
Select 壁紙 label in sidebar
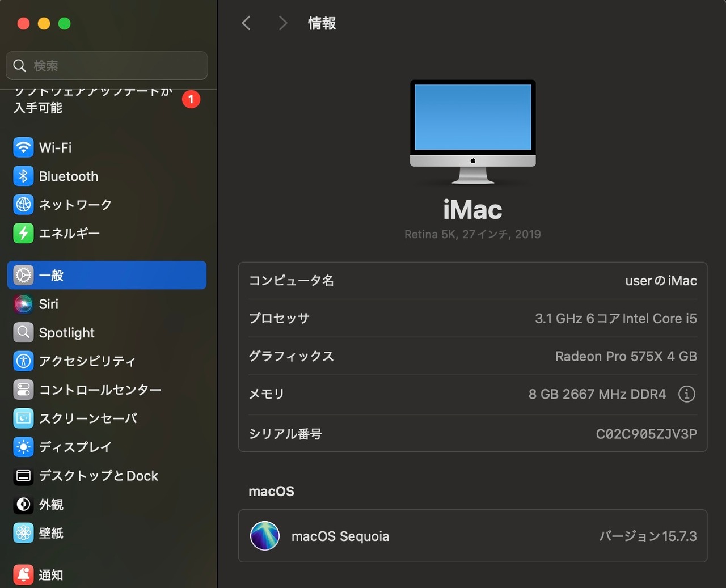pyautogui.click(x=51, y=533)
